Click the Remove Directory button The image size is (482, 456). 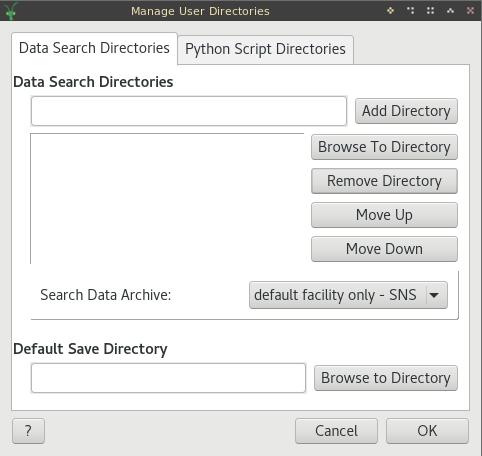(384, 181)
